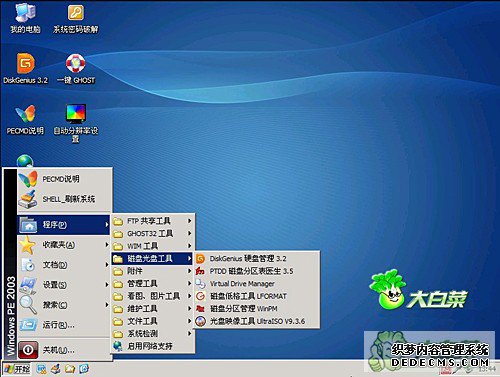Expand the 附件 folder arrow
Image resolution: width=500 pixels, height=377 pixels.
tap(189, 271)
